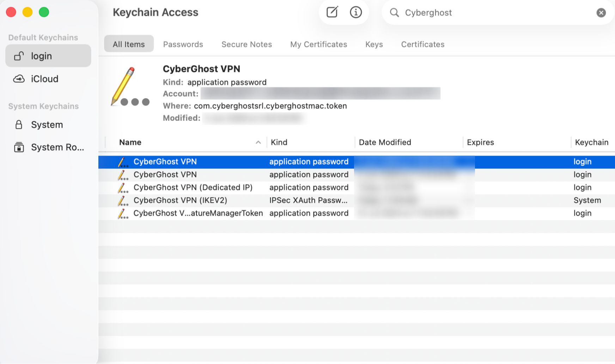
Task: Click the Keychain Access window title
Action: click(x=156, y=12)
